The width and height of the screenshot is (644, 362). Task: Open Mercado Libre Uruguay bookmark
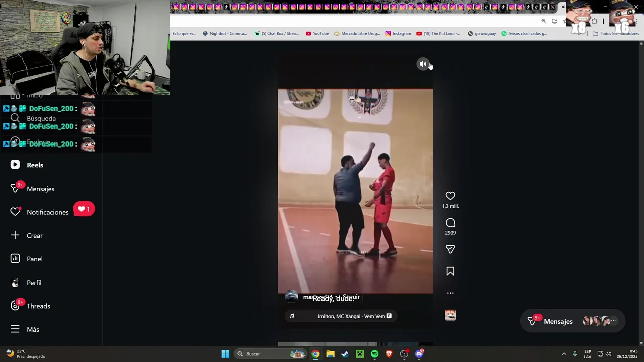click(357, 34)
